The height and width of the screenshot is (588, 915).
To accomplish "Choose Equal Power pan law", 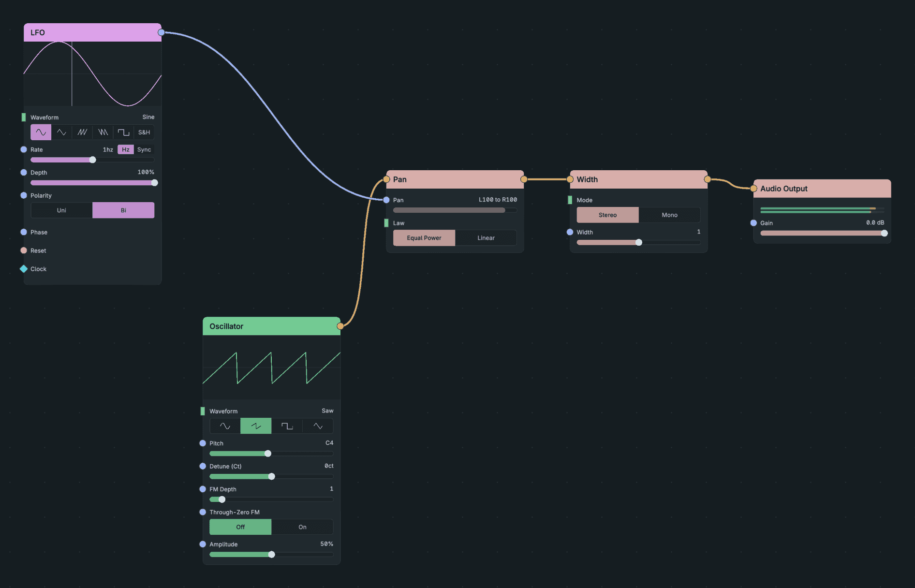I will point(424,238).
